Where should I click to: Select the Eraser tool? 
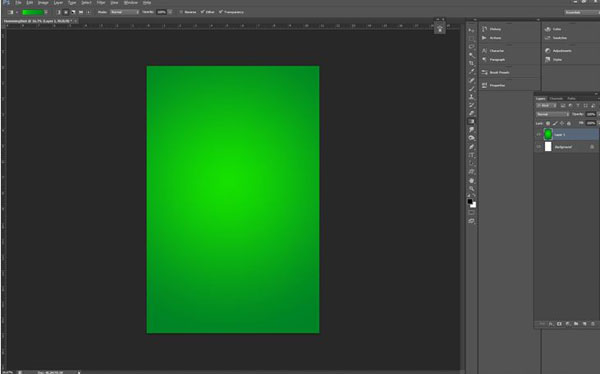coord(471,113)
